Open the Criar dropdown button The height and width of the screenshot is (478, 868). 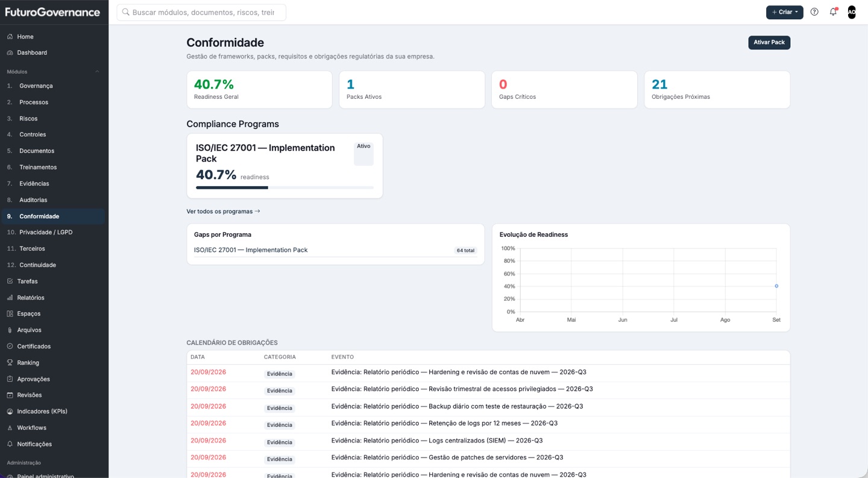[784, 12]
